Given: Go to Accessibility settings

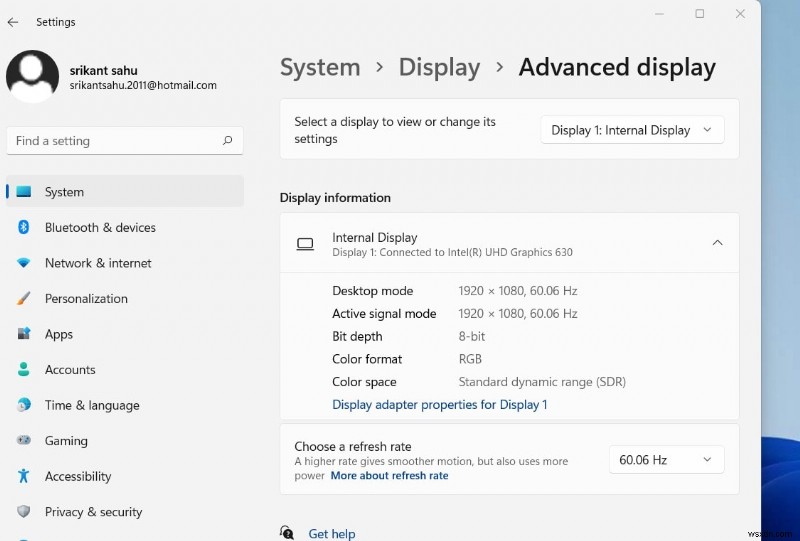Looking at the screenshot, I should pos(78,477).
